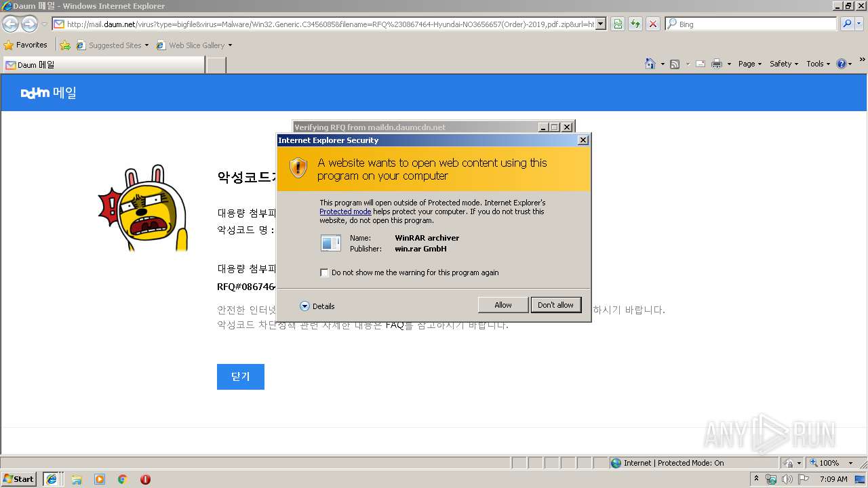Check 'Do not show me the warning' box

(324, 272)
